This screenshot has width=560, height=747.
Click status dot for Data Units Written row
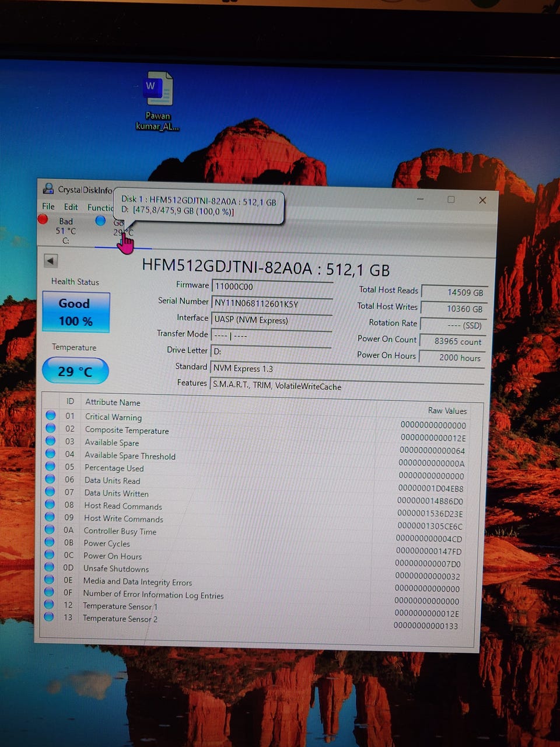[50, 492]
